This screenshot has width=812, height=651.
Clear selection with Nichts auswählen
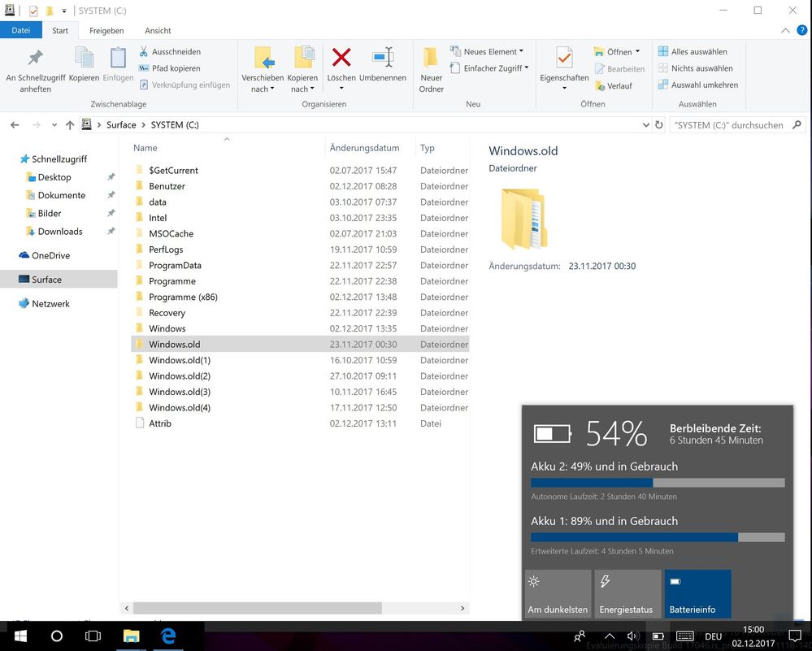(x=696, y=68)
